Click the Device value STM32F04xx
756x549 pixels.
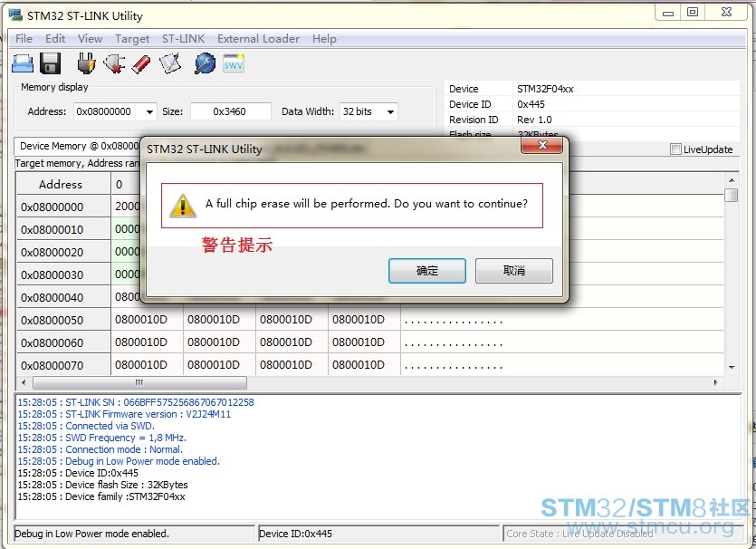click(x=545, y=89)
